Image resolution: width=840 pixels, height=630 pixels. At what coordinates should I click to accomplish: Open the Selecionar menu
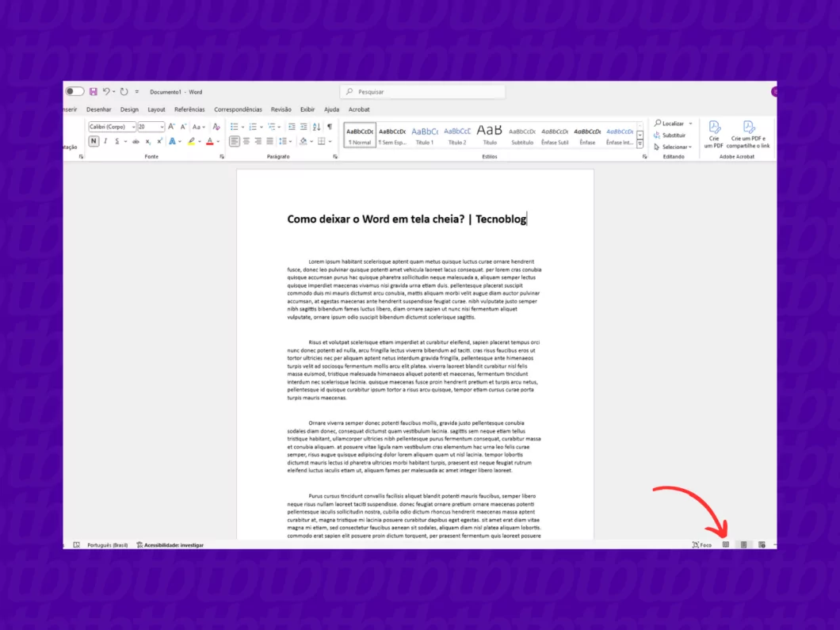tap(674, 147)
